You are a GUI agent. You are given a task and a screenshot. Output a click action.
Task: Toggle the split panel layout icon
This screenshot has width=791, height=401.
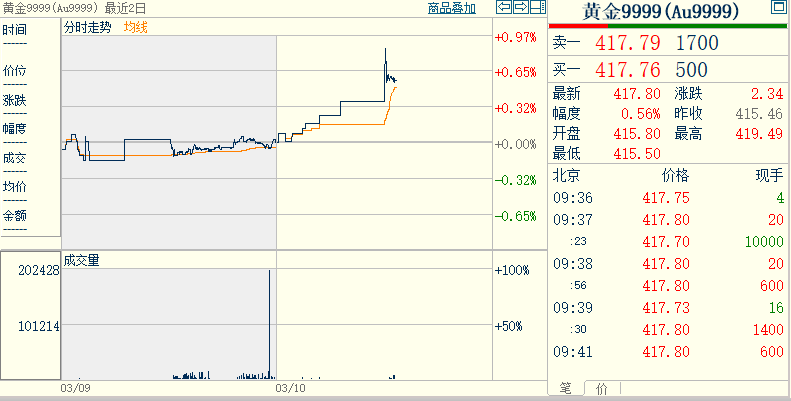click(538, 7)
